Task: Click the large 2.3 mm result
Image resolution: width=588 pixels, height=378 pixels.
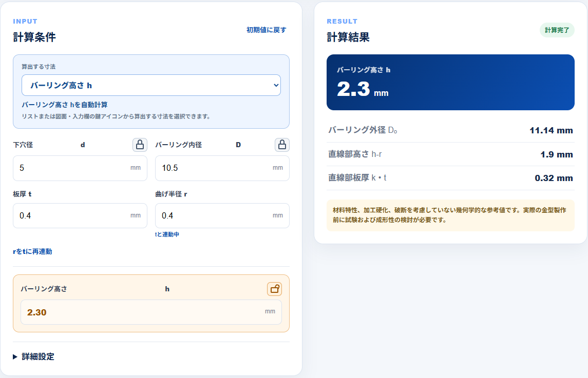Action: coord(363,90)
